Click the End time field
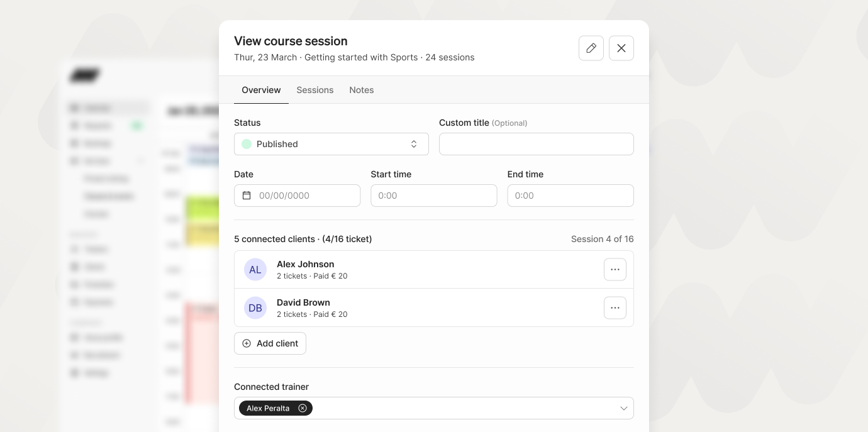This screenshot has height=432, width=868. click(570, 196)
